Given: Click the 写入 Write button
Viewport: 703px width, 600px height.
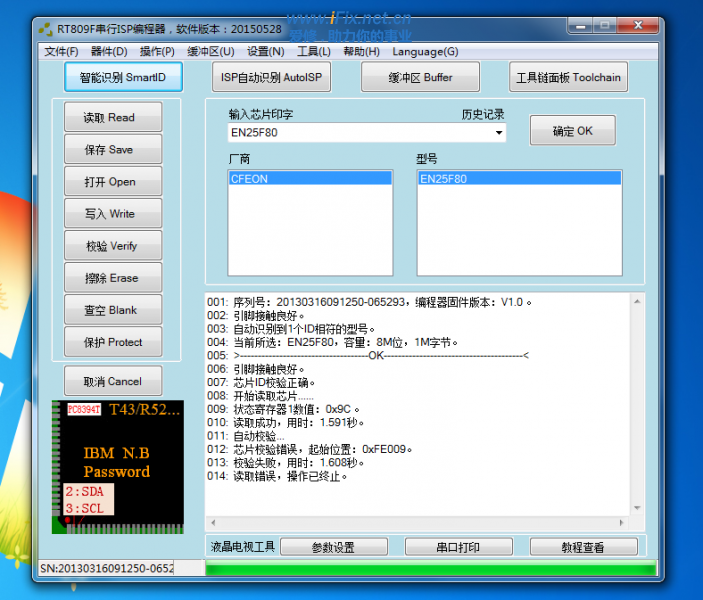Looking at the screenshot, I should pos(113,213).
